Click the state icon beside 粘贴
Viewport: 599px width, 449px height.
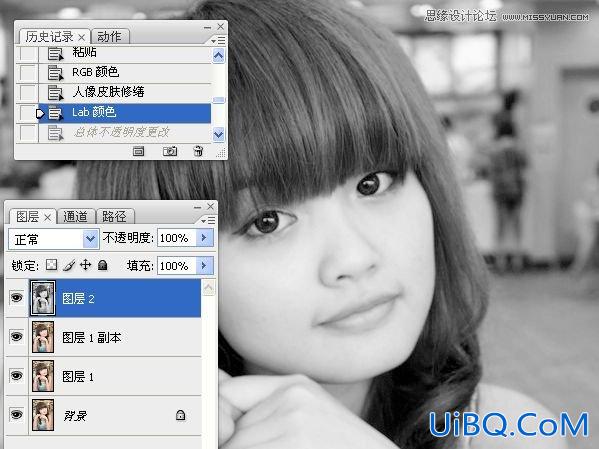[55, 54]
